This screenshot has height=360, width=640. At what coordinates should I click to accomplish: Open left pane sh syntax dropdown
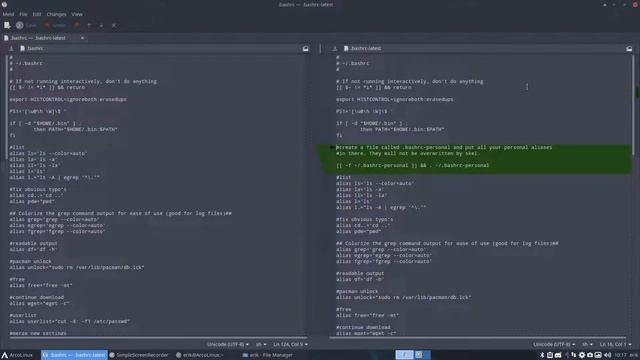[261, 344]
